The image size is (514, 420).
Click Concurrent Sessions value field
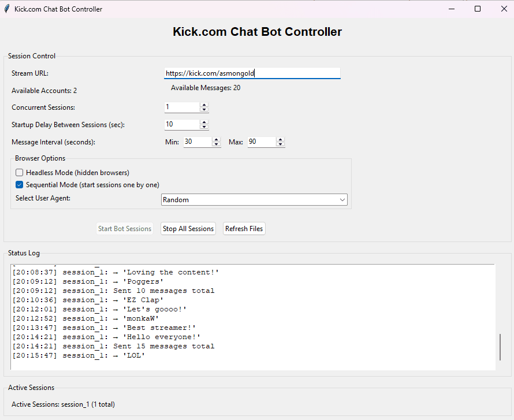[182, 107]
